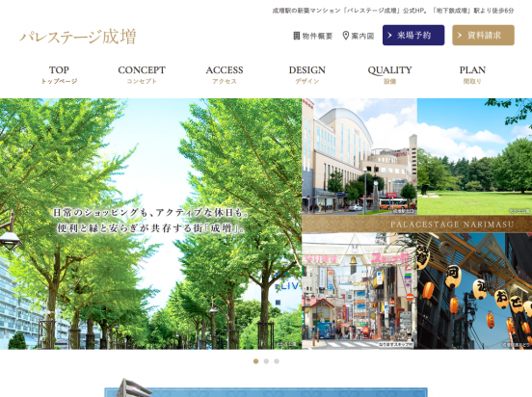
Task: Click the building icon beside 物件概要
Action: click(297, 36)
